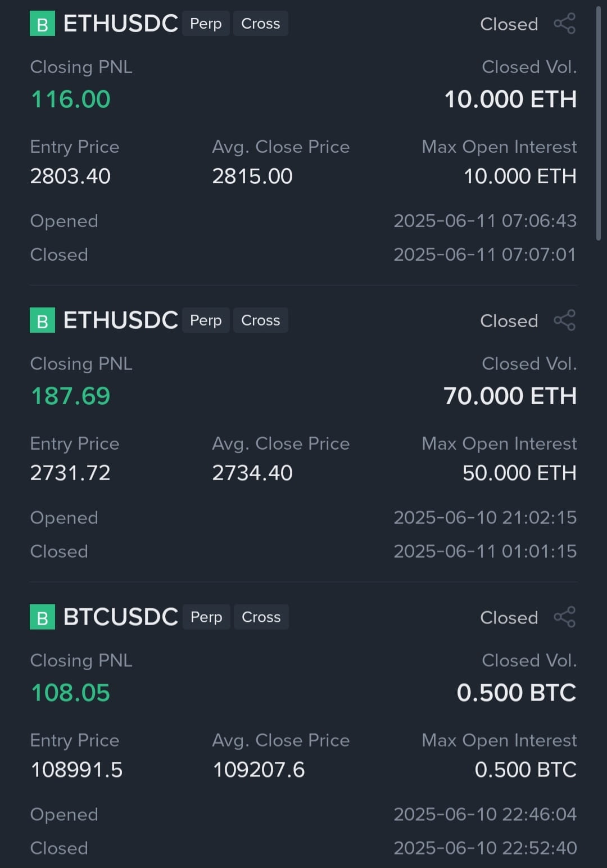Tap the 70.000 ETH closed volume
Viewport: 607px width, 868px height.
pyautogui.click(x=510, y=396)
